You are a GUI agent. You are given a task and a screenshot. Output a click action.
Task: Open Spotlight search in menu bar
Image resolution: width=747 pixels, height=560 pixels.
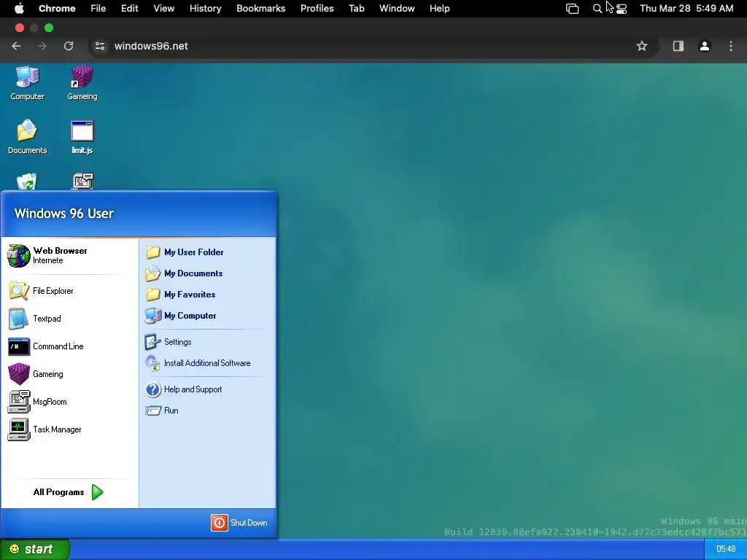(597, 9)
